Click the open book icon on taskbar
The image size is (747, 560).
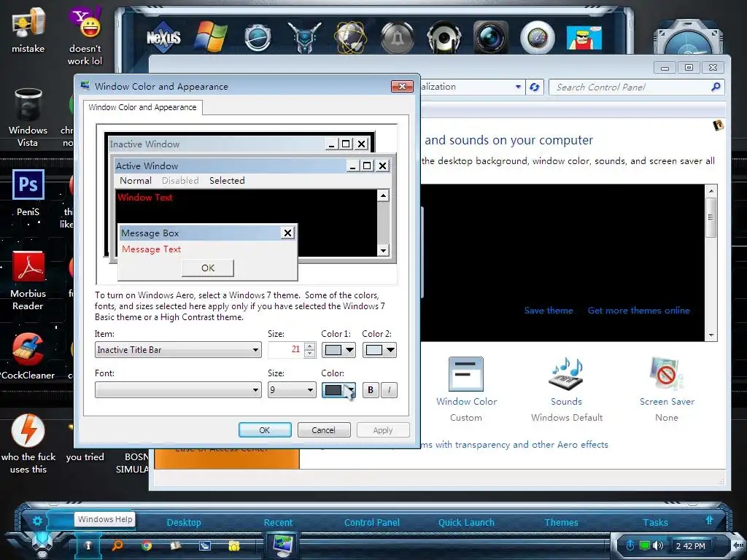(176, 545)
